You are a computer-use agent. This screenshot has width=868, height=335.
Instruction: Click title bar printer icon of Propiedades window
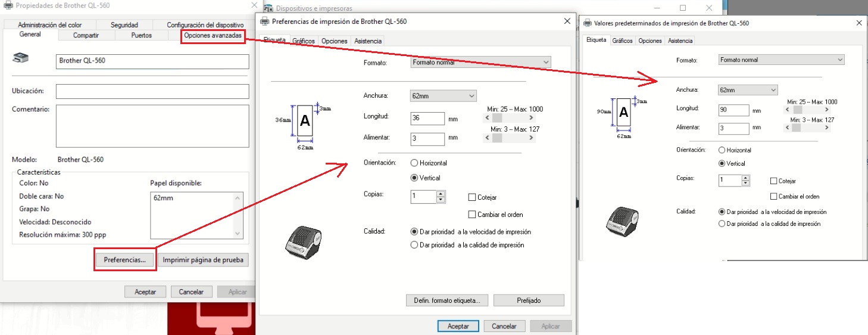(x=8, y=5)
